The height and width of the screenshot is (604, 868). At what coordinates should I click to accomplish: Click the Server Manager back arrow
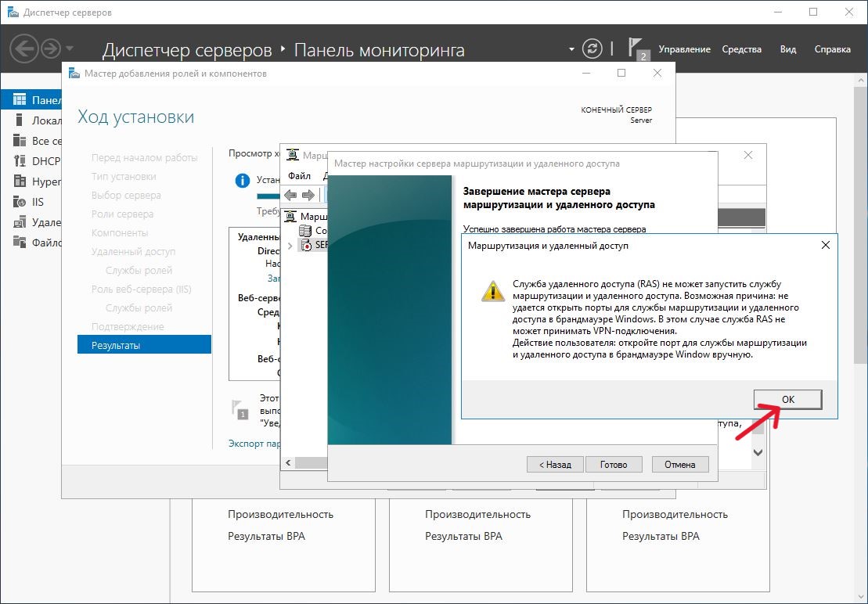coord(24,49)
